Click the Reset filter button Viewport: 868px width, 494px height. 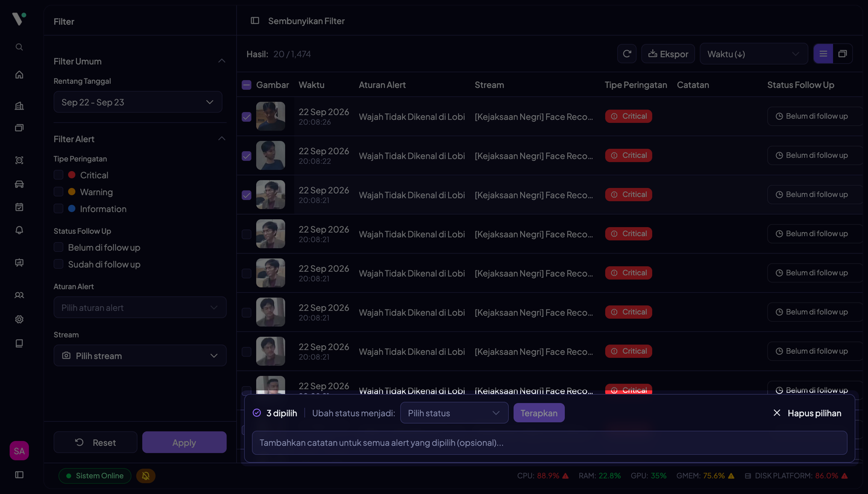(95, 442)
